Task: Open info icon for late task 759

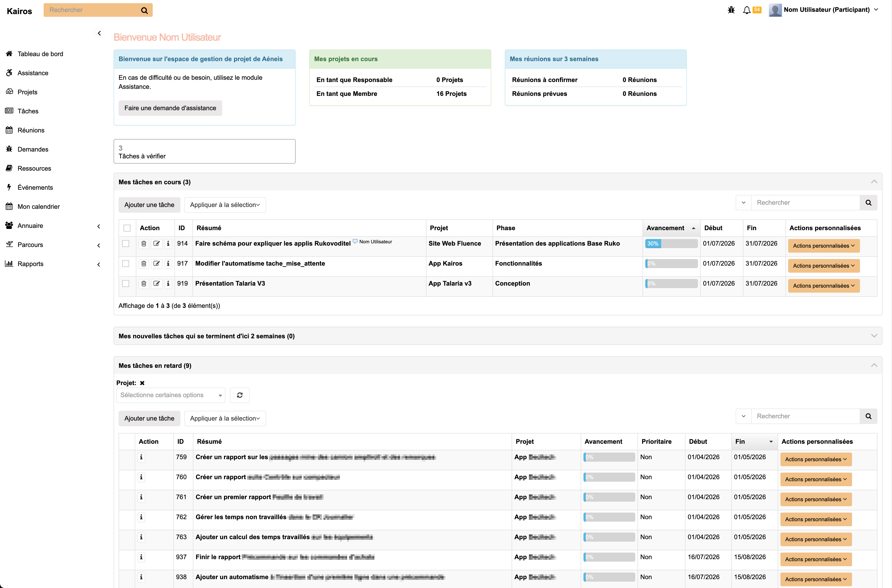Action: [x=141, y=457]
